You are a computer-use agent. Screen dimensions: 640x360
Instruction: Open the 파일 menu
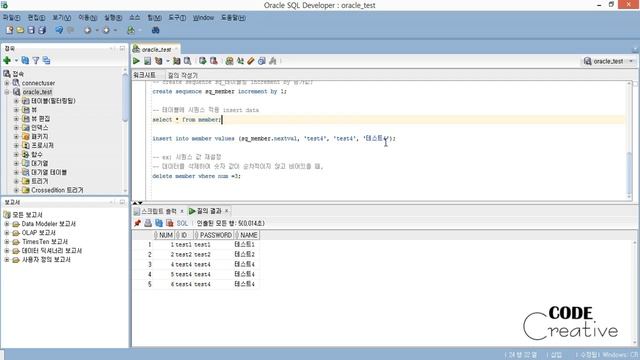pos(11,18)
